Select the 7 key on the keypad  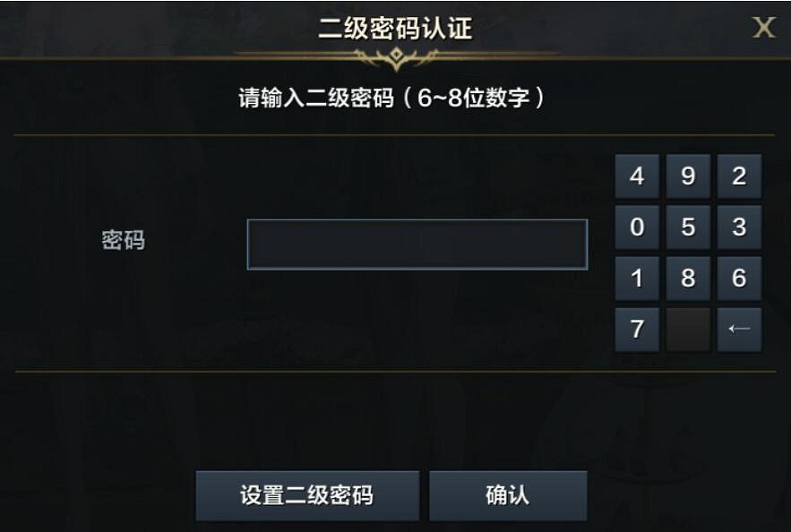tap(637, 330)
